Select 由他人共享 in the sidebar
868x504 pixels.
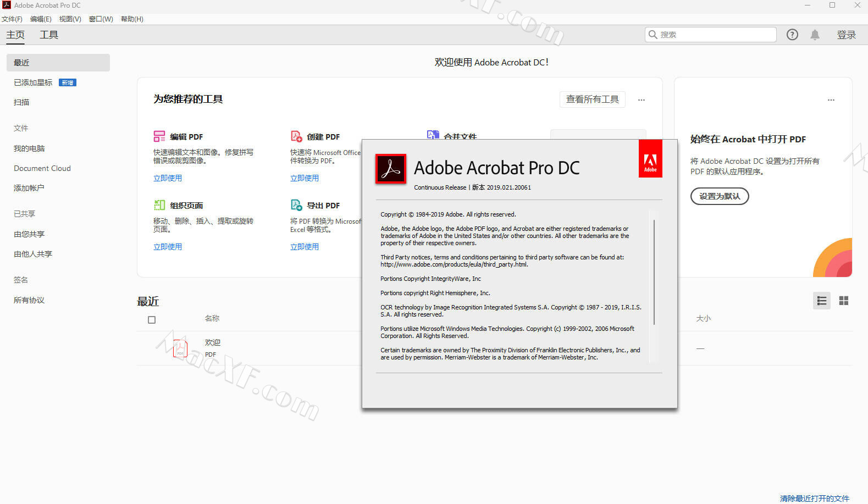coord(33,254)
